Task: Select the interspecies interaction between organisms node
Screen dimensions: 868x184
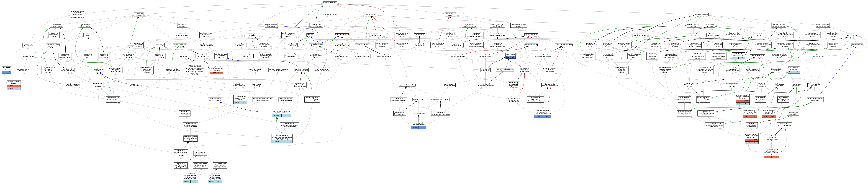Action: point(77,15)
